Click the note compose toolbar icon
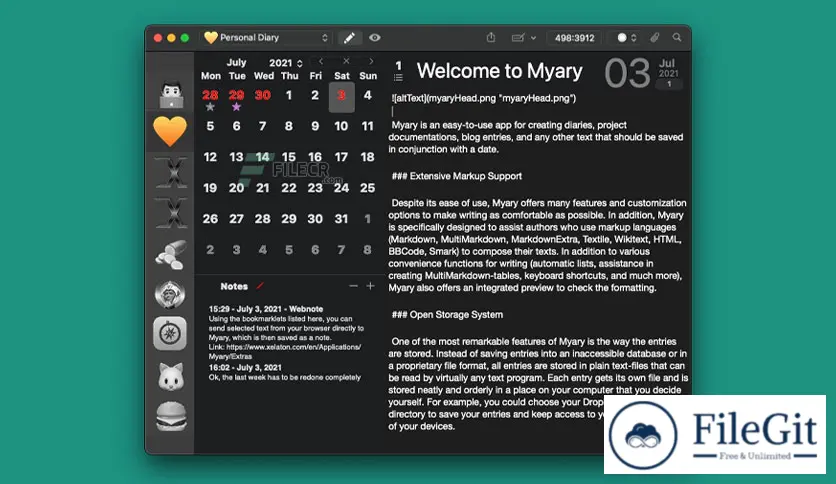The width and height of the screenshot is (836, 484). point(518,38)
